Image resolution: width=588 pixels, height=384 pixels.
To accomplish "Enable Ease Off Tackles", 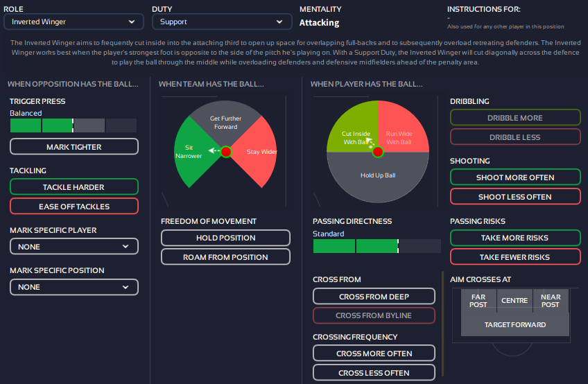I will pos(74,207).
